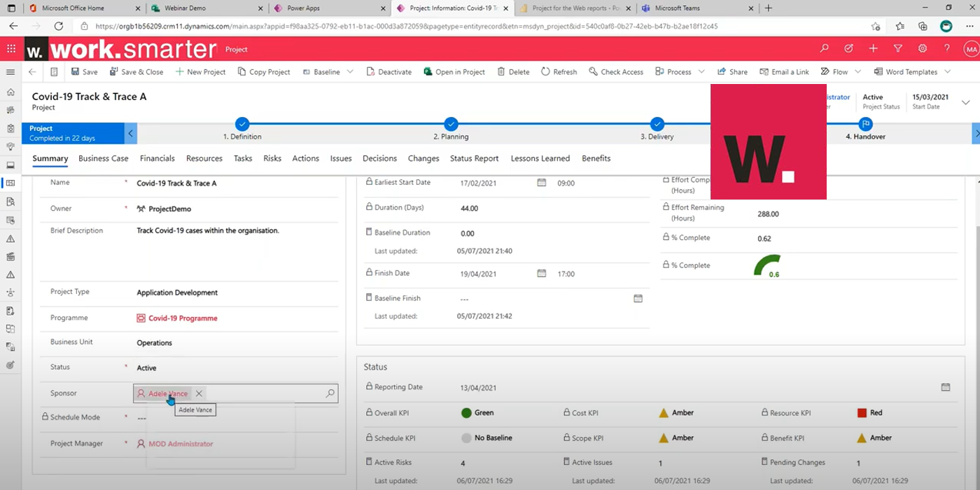Switch to the Business Case tab
Image resolution: width=980 pixels, height=490 pixels.
point(104,158)
